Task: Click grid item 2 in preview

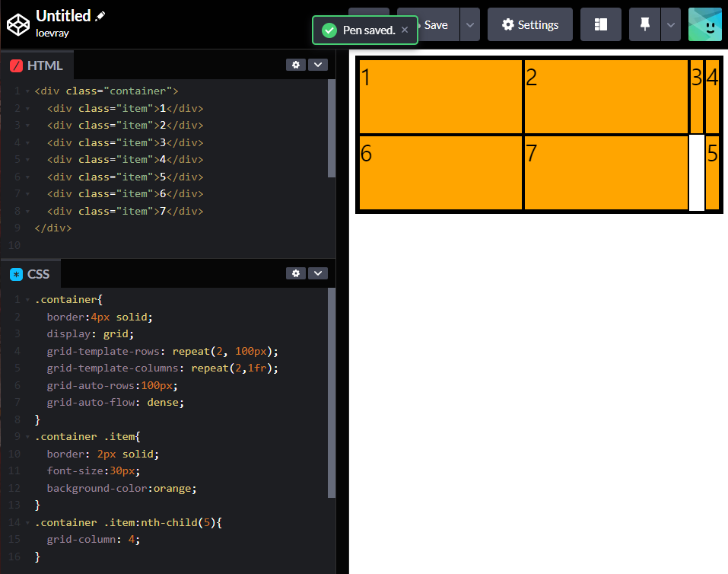Action: tap(606, 97)
